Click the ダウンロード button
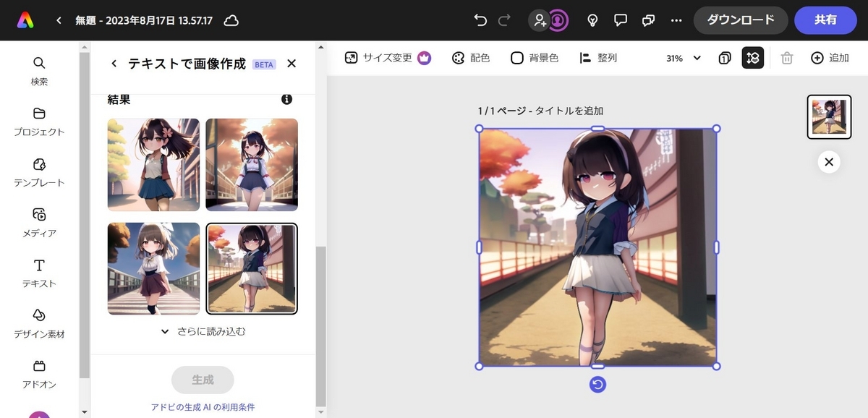The image size is (868, 418). tap(741, 20)
